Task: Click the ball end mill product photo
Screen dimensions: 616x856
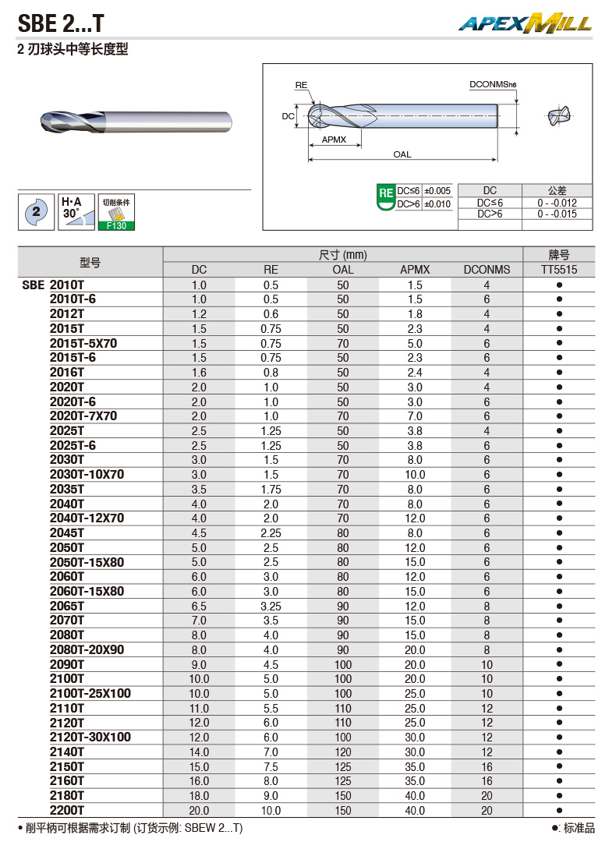Action: point(136,121)
